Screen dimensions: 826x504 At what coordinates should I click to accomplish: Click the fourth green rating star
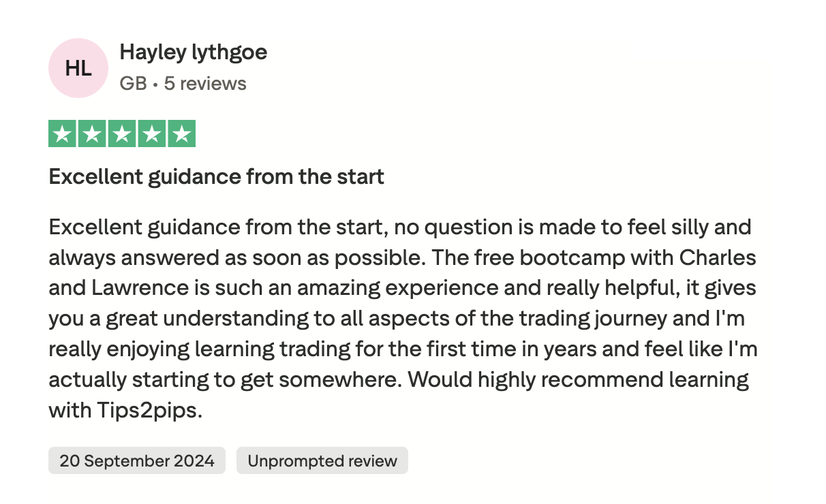(151, 133)
